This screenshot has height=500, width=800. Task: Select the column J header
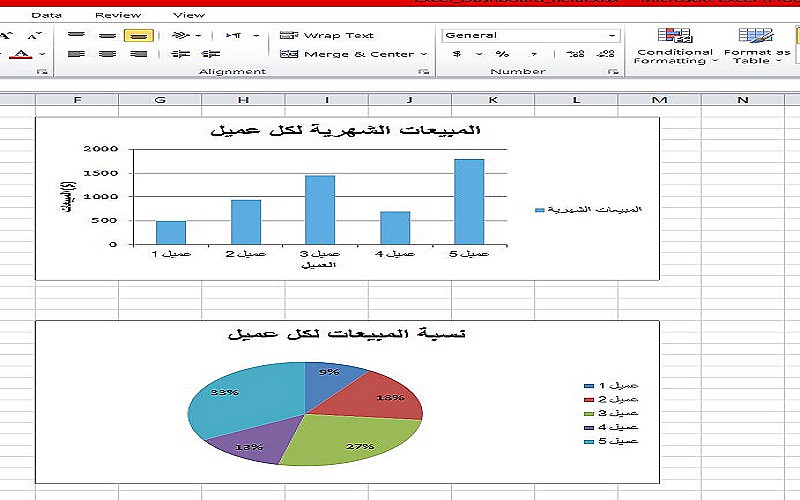click(x=410, y=100)
